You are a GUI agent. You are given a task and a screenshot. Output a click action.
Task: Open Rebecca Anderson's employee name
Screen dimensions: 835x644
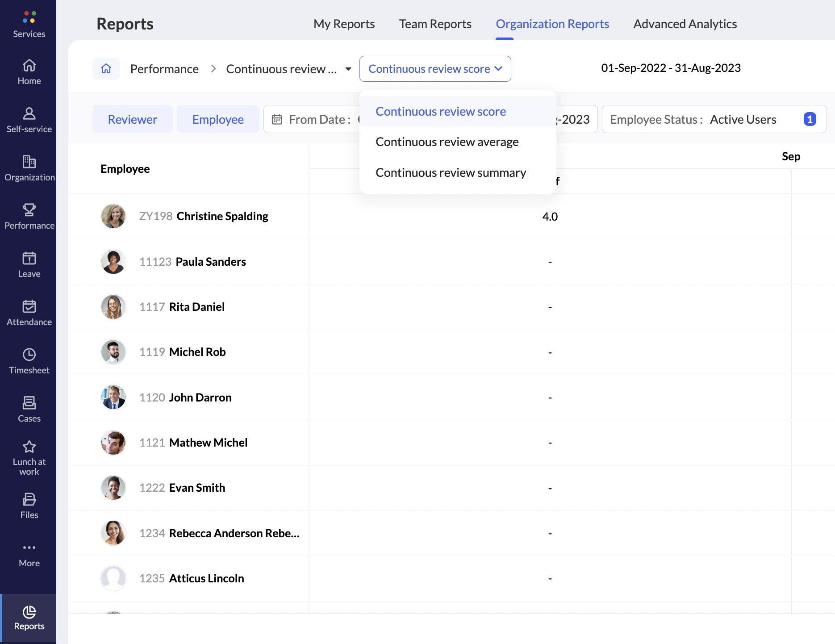(234, 533)
